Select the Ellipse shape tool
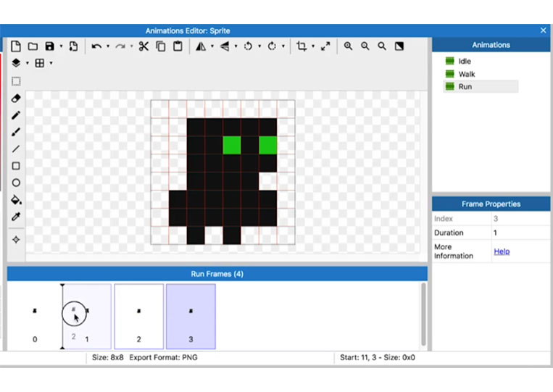The image size is (553, 392). (16, 183)
